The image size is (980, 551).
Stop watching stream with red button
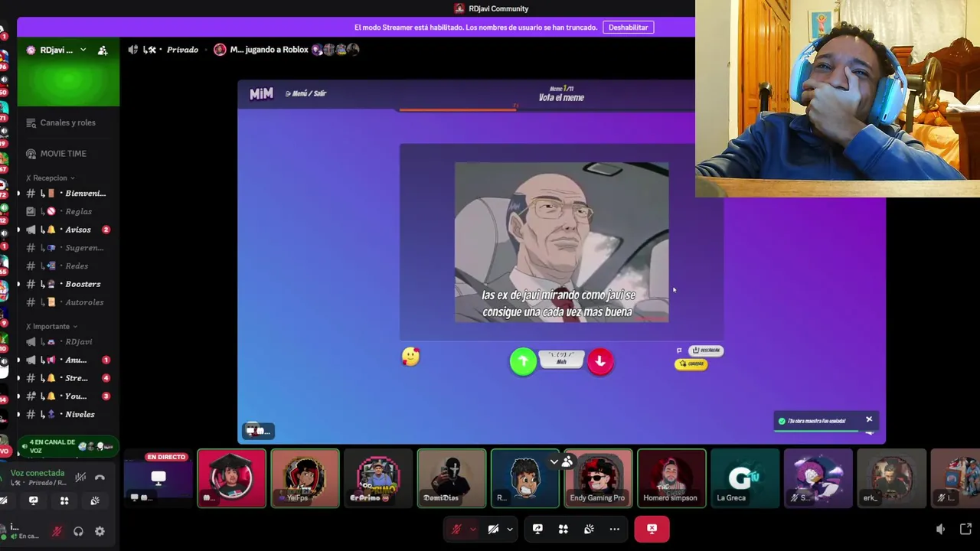652,529
